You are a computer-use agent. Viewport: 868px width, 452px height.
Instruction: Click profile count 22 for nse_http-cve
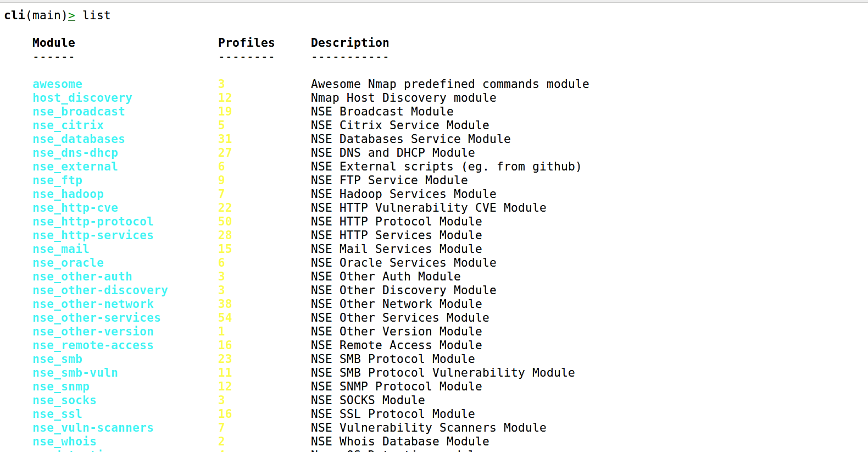[x=225, y=208]
